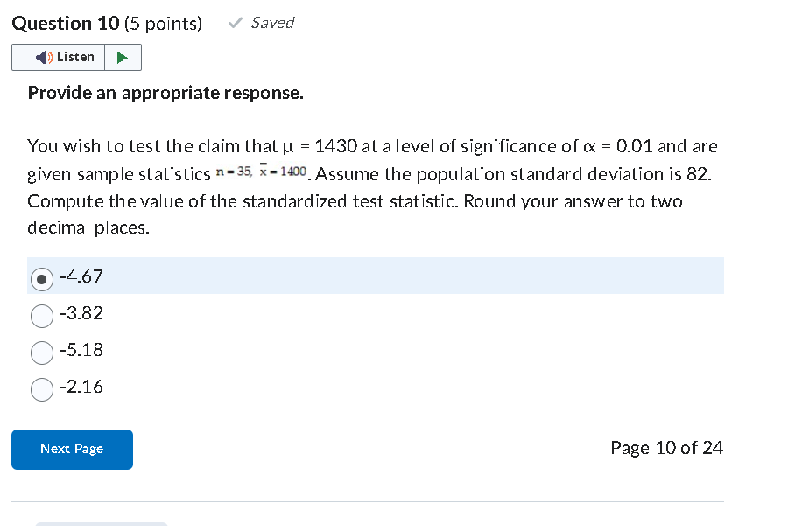This screenshot has width=802, height=532.
Task: Click the blue Next Page button
Action: [72, 449]
